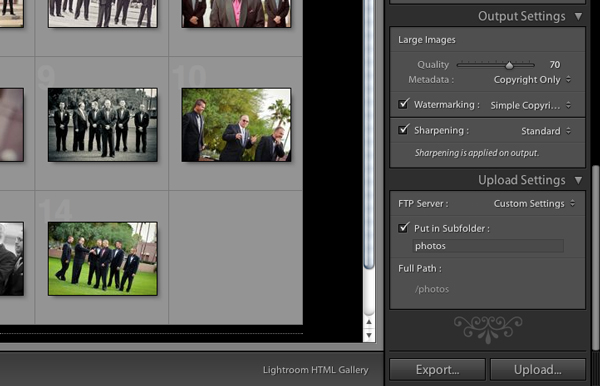Click the Large Images label
Viewport: 600px width, 386px height.
tap(427, 40)
